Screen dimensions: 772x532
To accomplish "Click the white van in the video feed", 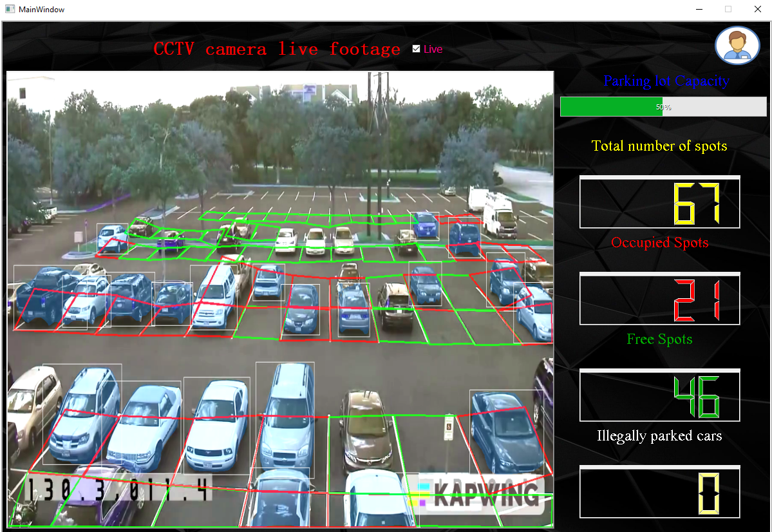I will pos(499,216).
